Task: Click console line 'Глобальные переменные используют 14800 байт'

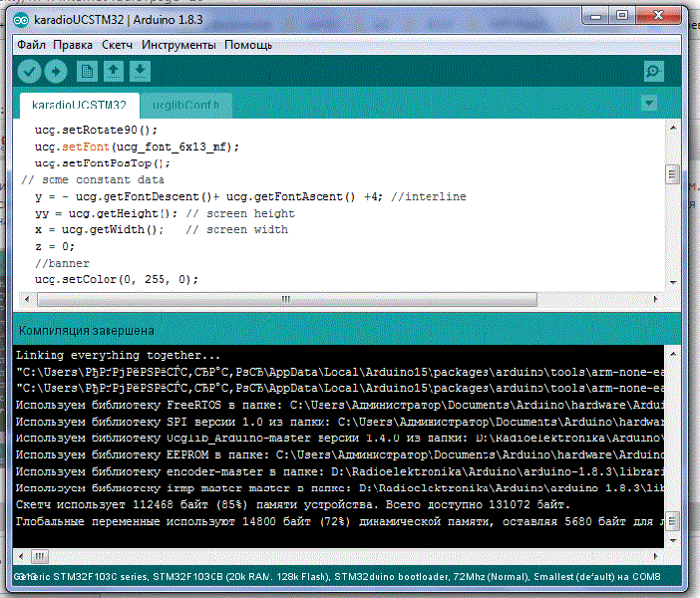Action: pos(339,521)
